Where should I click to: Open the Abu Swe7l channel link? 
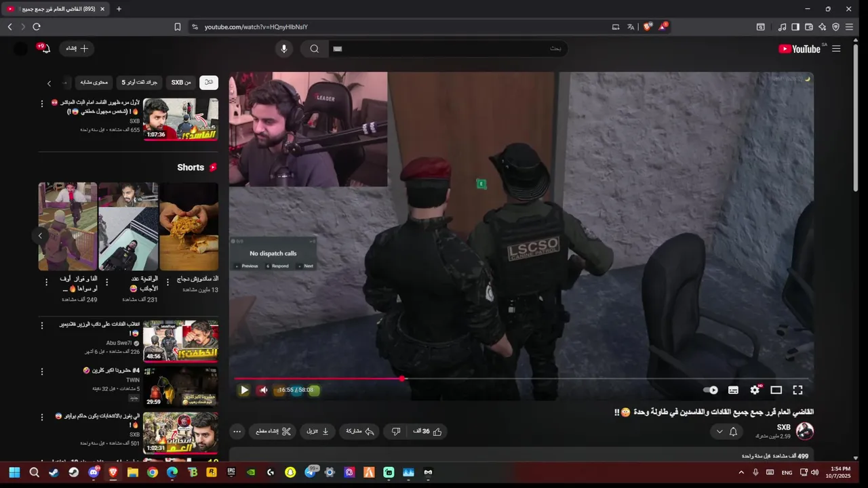[119, 343]
